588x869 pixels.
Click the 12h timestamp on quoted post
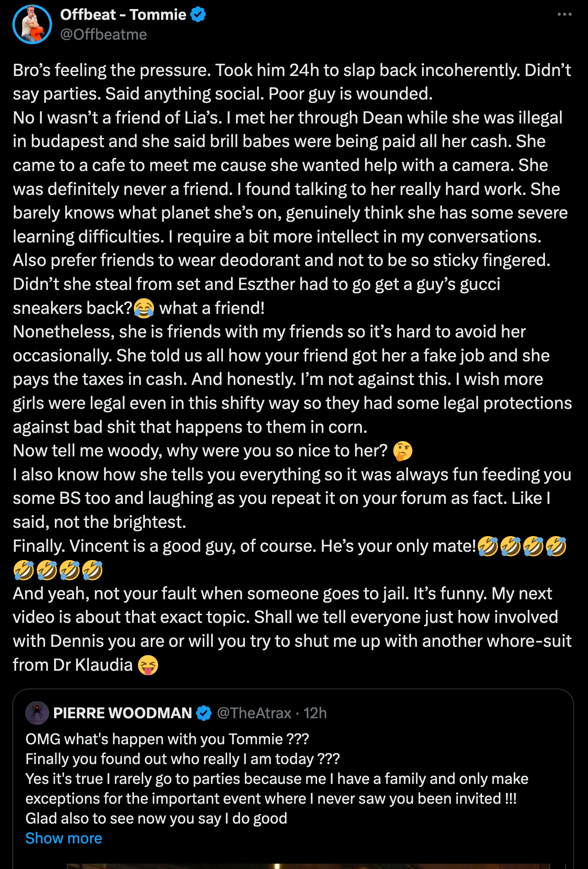315,713
